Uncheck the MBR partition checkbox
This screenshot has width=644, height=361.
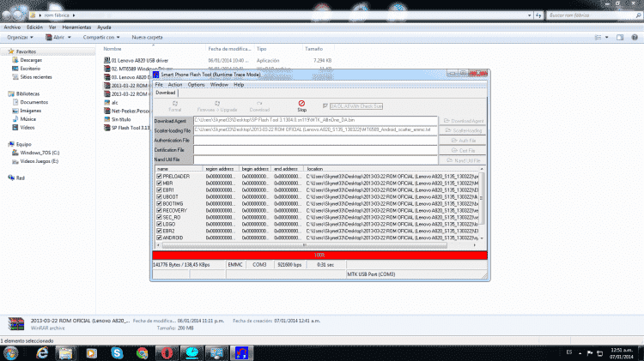(x=159, y=184)
